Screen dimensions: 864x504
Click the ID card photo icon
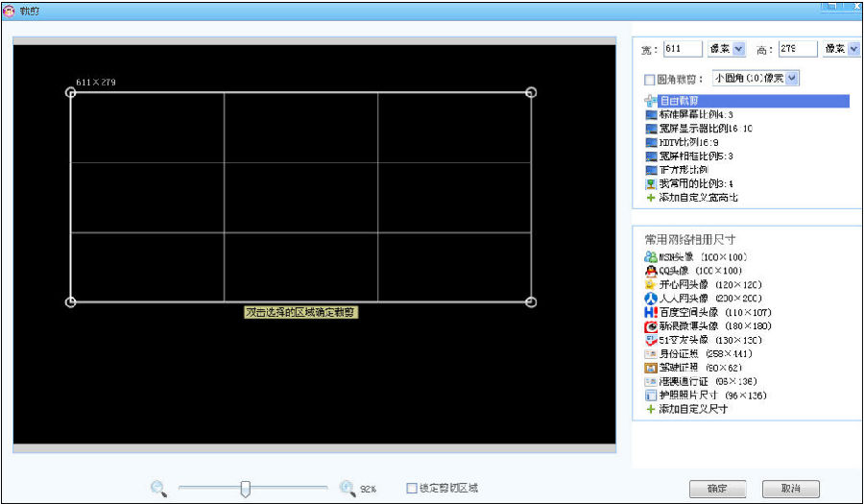click(651, 353)
